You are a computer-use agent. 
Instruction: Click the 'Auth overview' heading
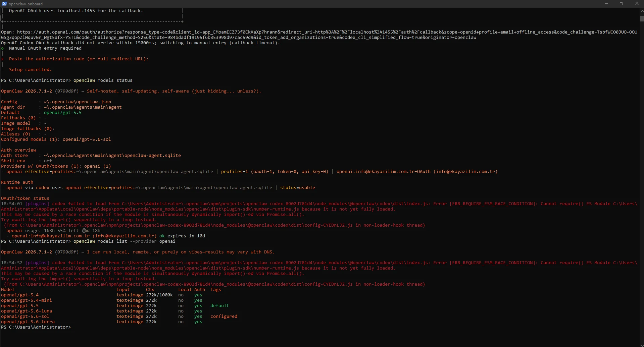coord(18,150)
